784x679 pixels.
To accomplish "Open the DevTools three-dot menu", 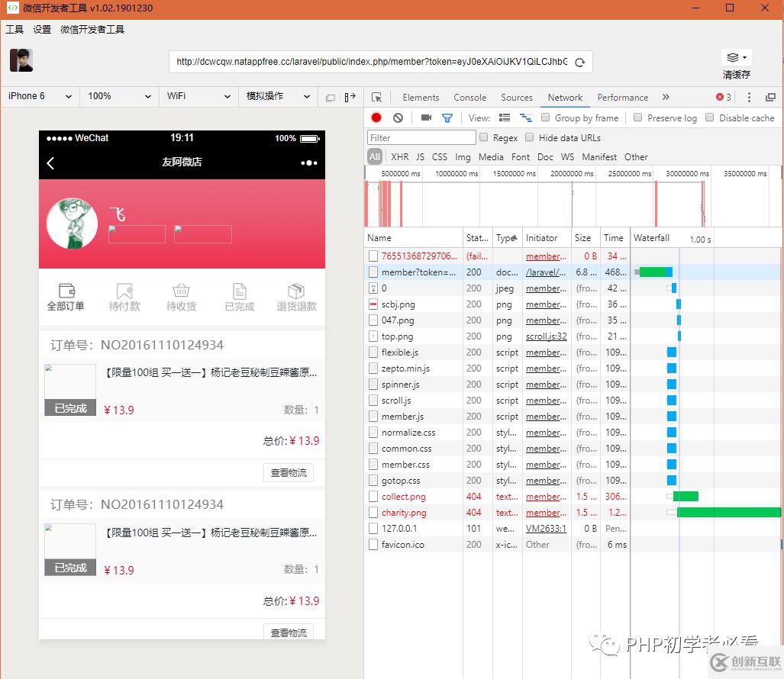I will pyautogui.click(x=748, y=97).
